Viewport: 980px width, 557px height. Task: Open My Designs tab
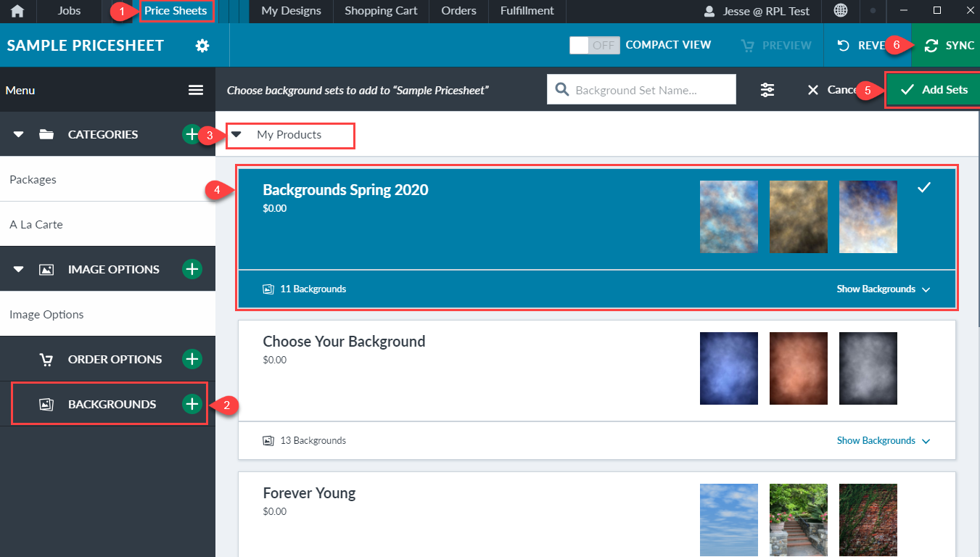(291, 11)
